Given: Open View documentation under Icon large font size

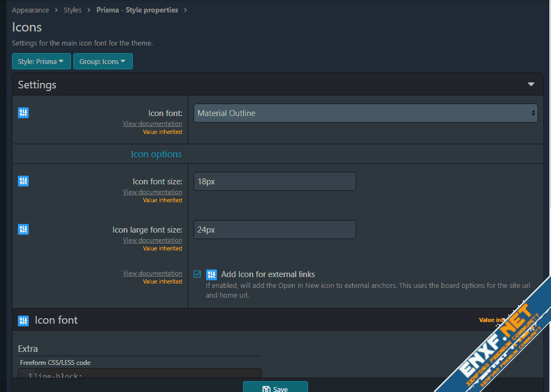Looking at the screenshot, I should (x=152, y=240).
